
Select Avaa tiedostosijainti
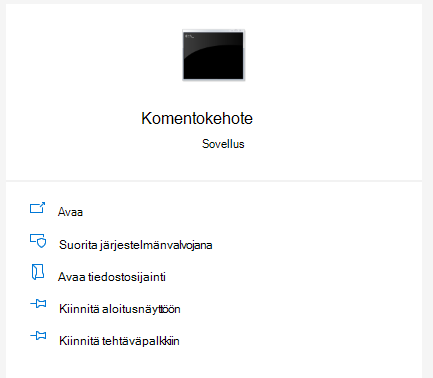pyautogui.click(x=112, y=277)
